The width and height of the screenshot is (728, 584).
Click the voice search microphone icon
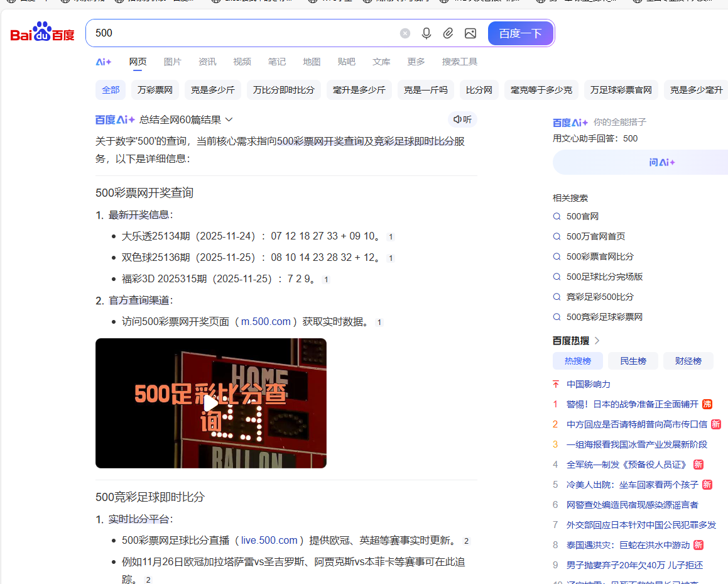pyautogui.click(x=426, y=33)
